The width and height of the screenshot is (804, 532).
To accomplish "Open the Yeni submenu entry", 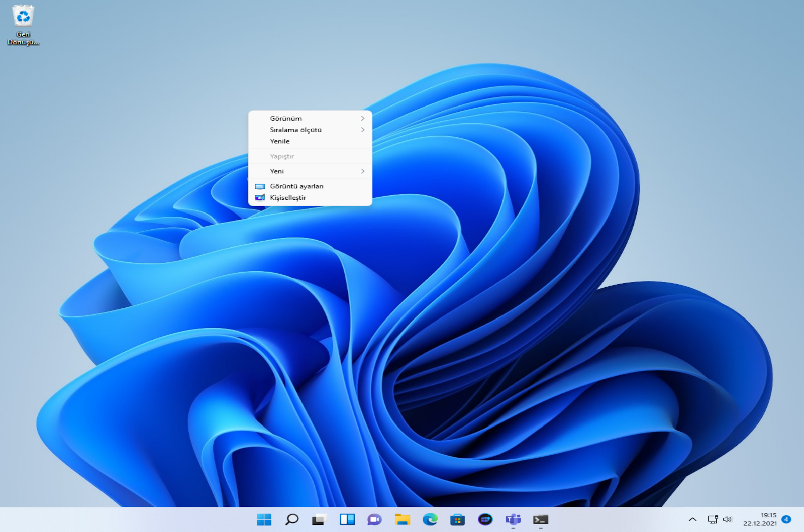I will (x=310, y=171).
